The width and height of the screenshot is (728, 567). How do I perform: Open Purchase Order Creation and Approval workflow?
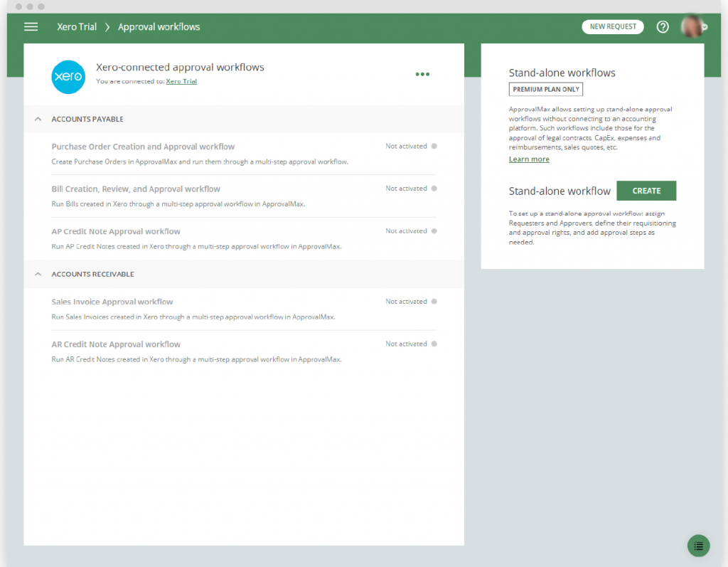pos(143,147)
